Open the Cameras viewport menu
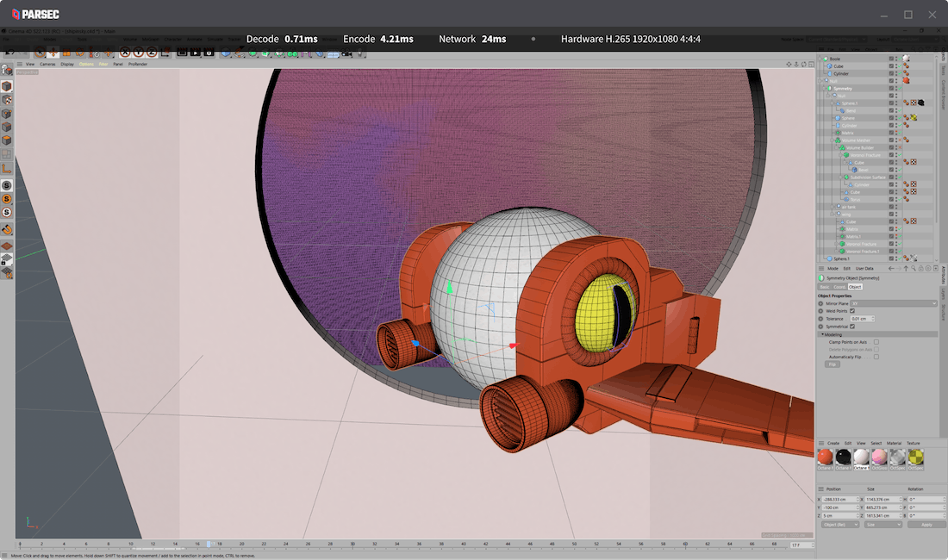 pyautogui.click(x=47, y=64)
